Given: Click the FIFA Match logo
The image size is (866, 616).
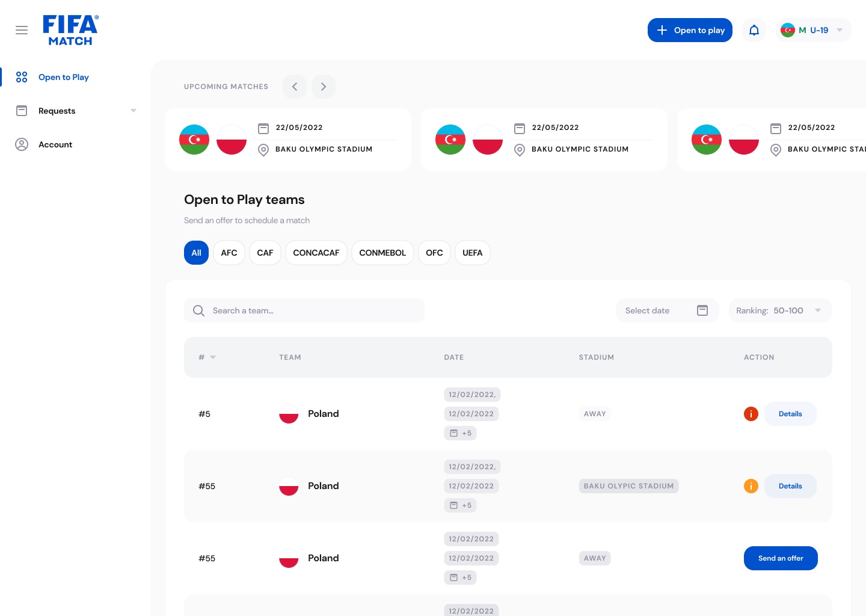Looking at the screenshot, I should [70, 30].
